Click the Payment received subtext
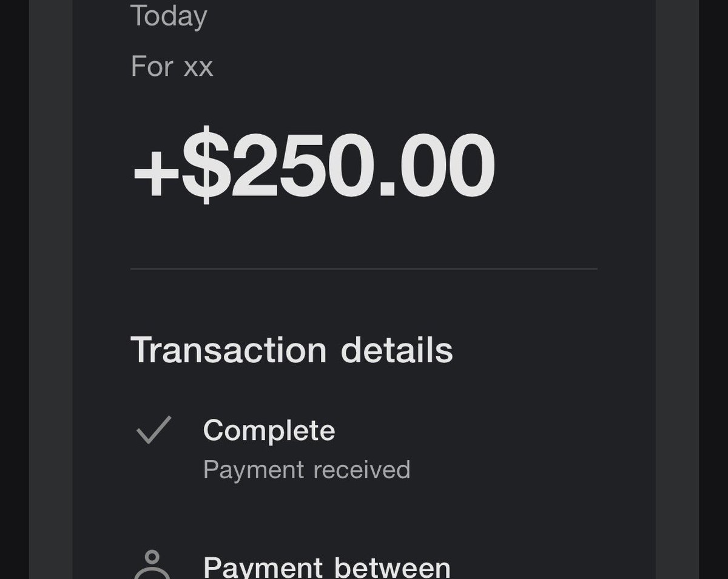 coord(306,470)
